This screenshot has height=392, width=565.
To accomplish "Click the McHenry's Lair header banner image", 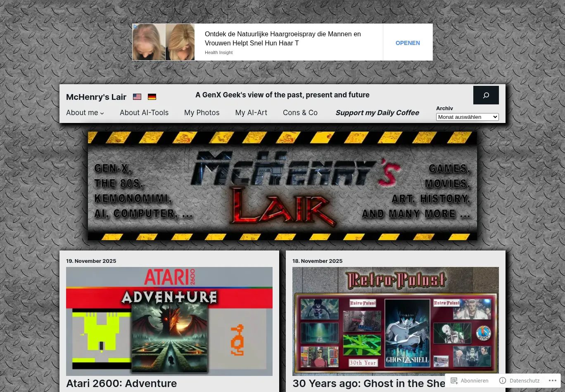I will tap(282, 186).
